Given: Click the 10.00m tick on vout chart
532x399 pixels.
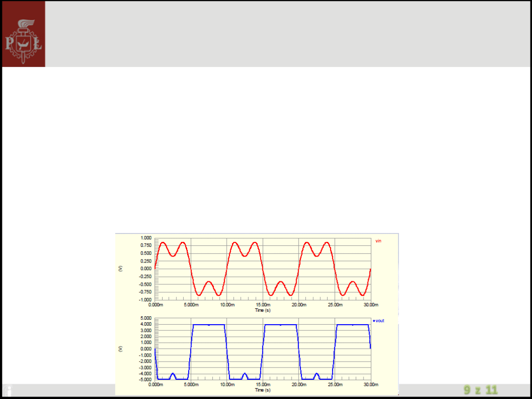Looking at the screenshot, I should coord(227,385).
